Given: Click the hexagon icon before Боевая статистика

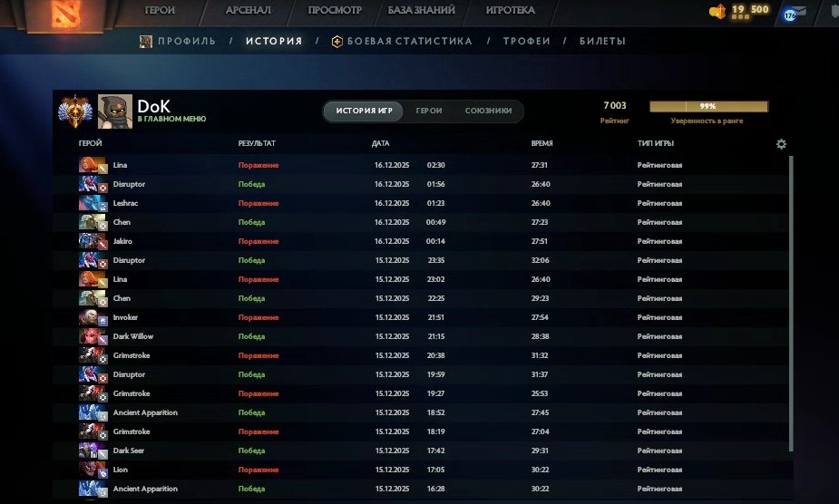Looking at the screenshot, I should coord(337,41).
